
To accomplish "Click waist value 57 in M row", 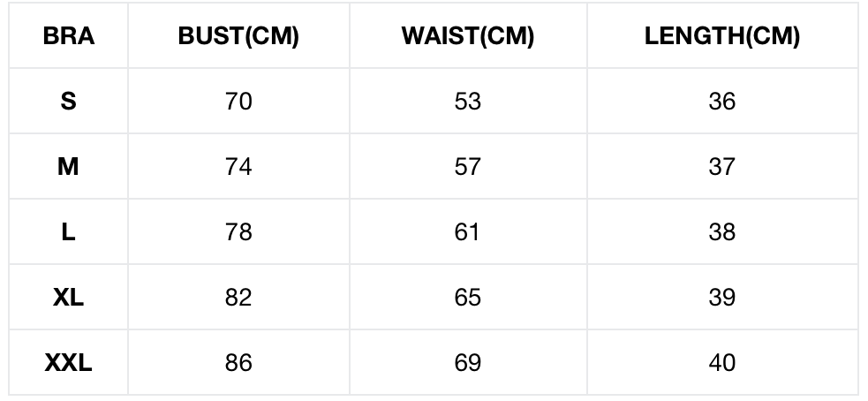I will point(467,166).
